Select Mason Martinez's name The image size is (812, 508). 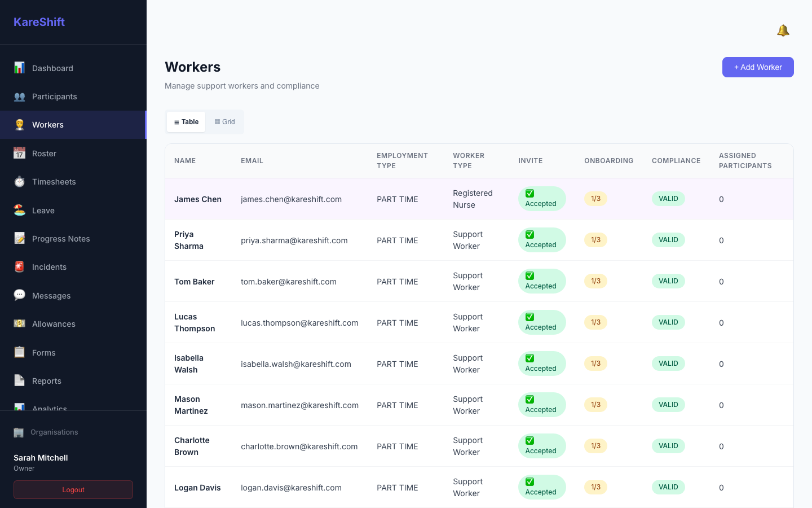pyautogui.click(x=191, y=405)
